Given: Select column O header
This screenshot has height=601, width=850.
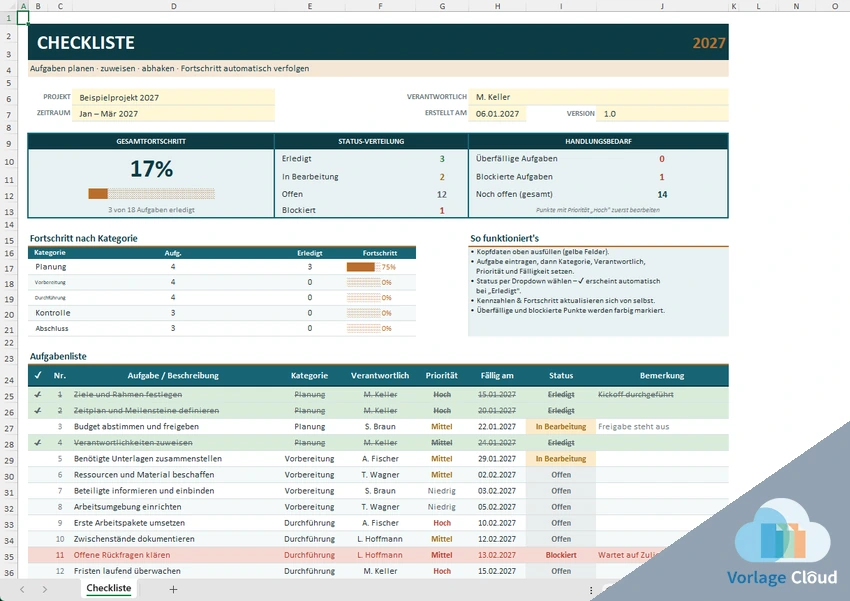Looking at the screenshot, I should pos(834,6).
